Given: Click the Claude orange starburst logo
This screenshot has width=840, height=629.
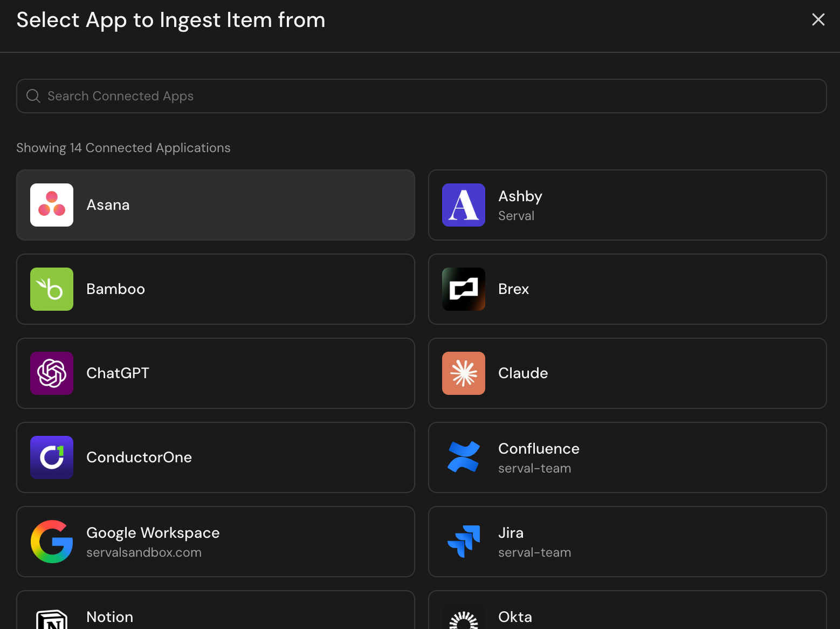Looking at the screenshot, I should [464, 373].
